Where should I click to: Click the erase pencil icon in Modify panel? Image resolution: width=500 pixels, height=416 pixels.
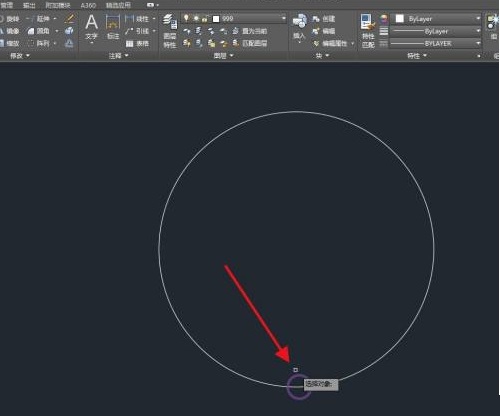[x=69, y=19]
